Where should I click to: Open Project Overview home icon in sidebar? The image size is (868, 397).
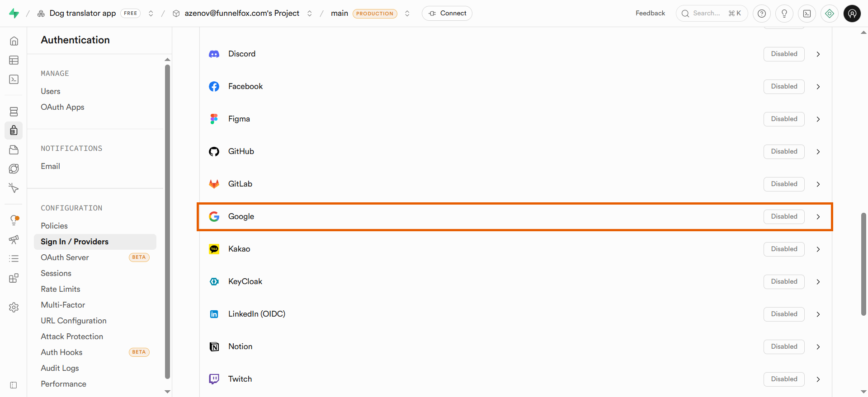14,41
